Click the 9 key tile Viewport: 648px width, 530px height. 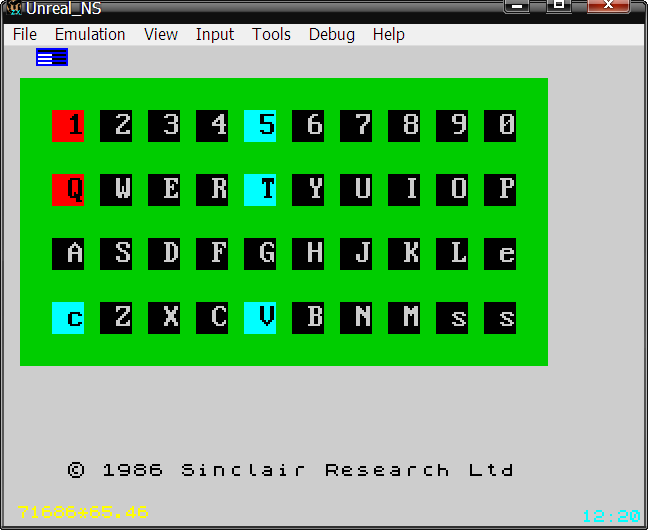click(452, 126)
